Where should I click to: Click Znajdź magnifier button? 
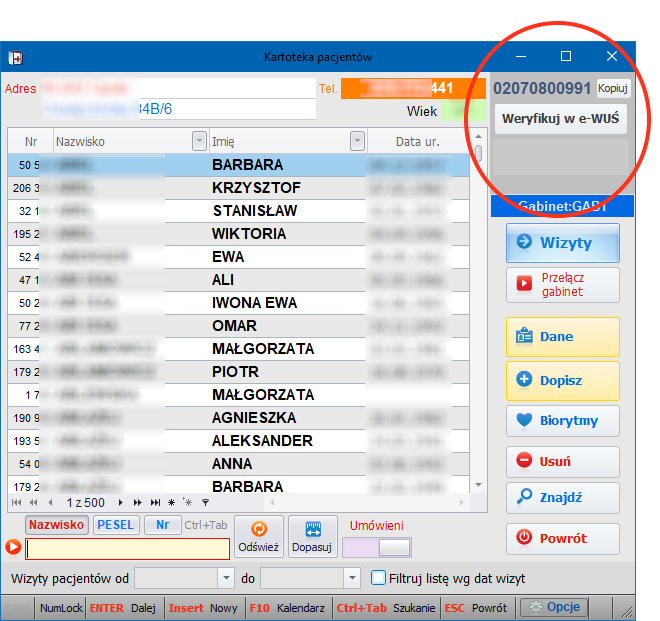pos(562,498)
